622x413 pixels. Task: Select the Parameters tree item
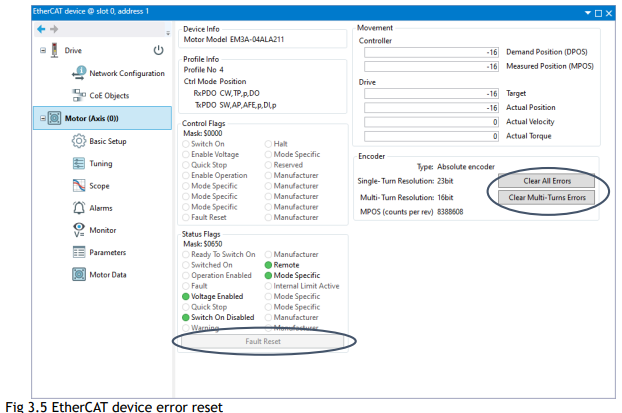108,252
